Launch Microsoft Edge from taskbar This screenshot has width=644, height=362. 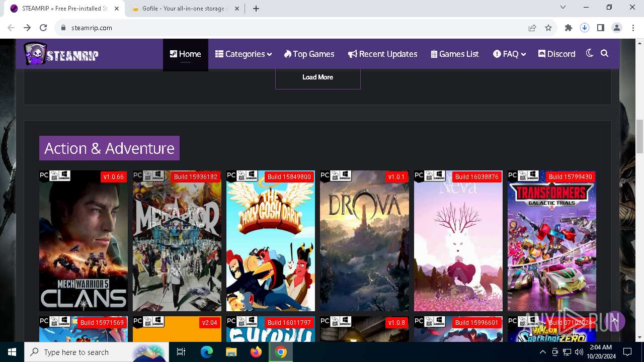click(207, 352)
